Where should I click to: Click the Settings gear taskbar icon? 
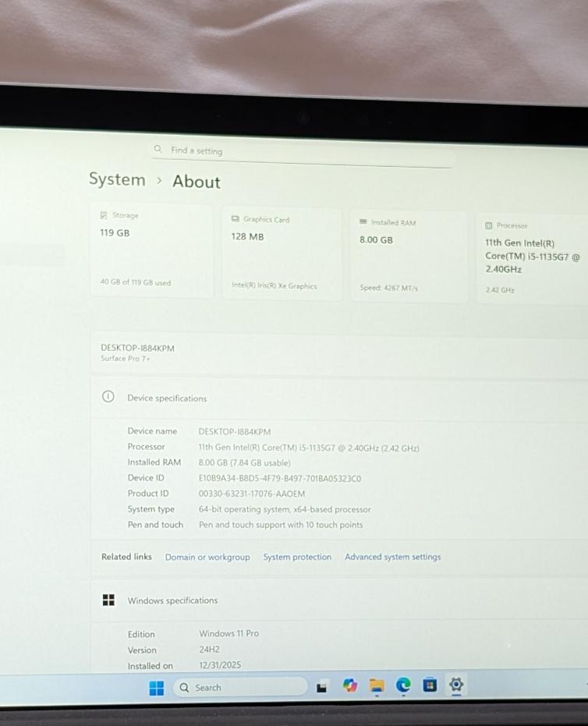(456, 684)
